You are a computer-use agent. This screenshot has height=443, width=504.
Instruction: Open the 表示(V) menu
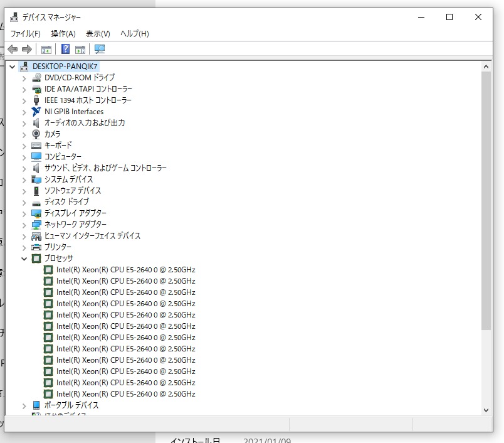pos(98,34)
